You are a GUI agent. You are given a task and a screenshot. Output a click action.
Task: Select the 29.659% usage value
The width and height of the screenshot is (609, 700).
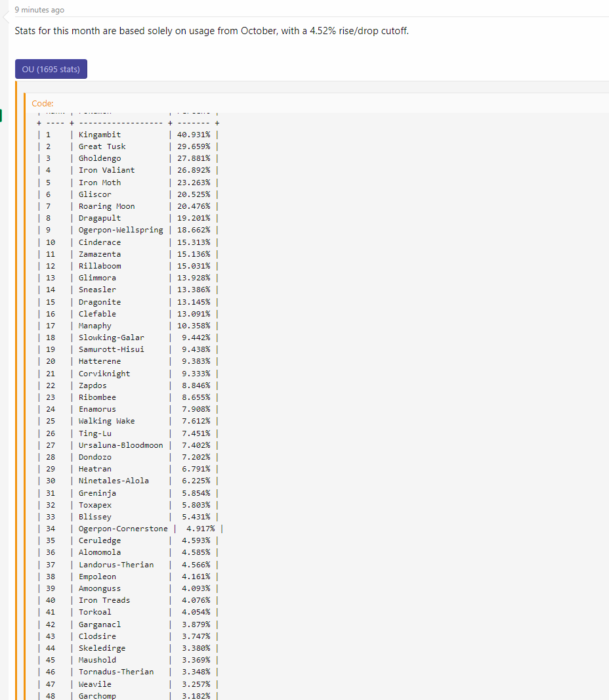[x=194, y=146]
